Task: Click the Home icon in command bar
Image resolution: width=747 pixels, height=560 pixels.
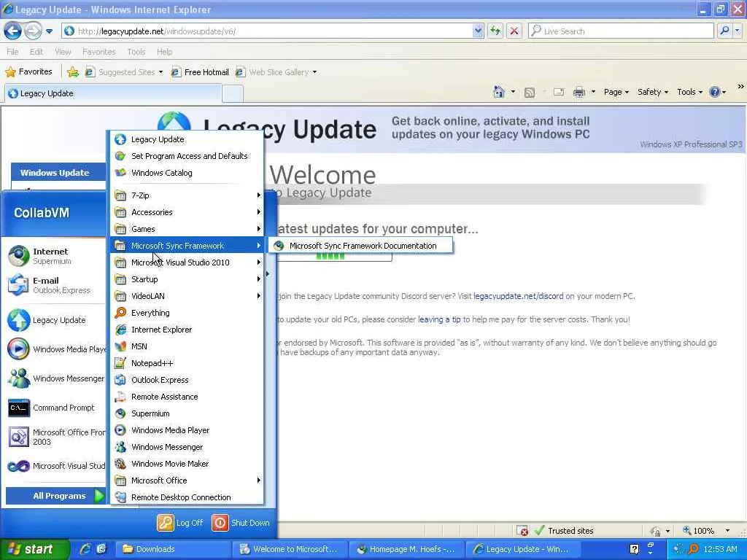Action: pos(498,92)
